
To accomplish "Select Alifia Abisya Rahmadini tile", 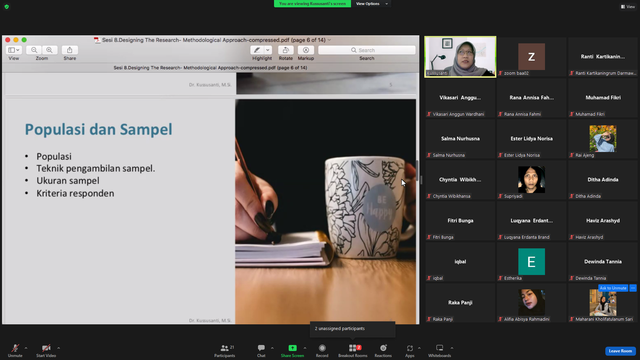I will point(531,303).
